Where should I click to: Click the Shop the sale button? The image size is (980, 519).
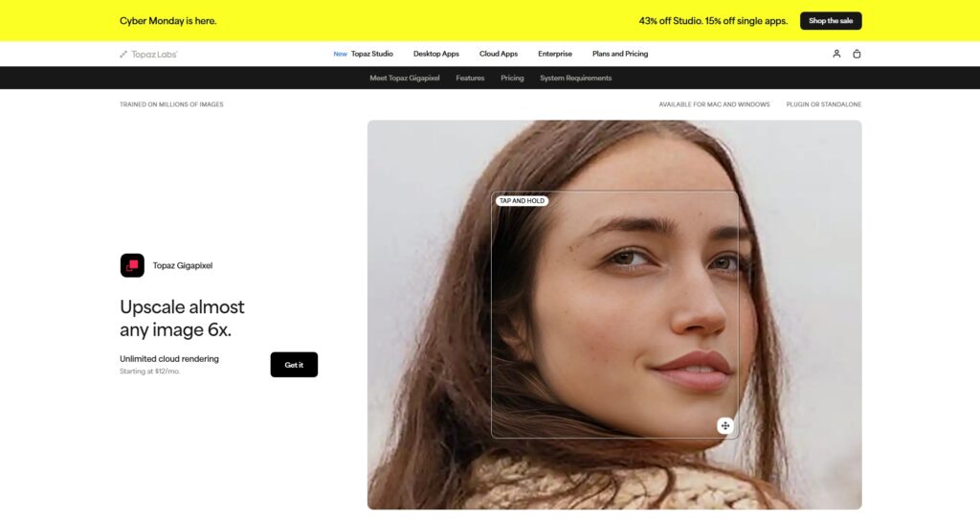tap(831, 21)
